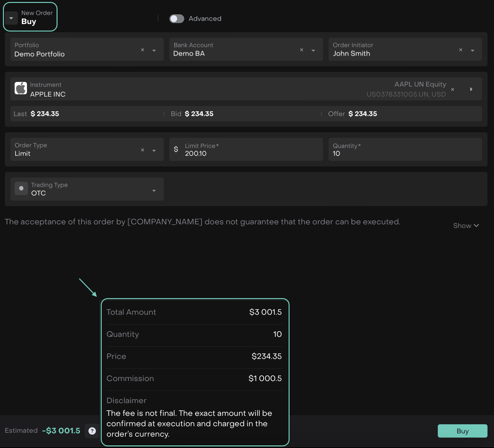Expand the Bank Account dropdown arrow
This screenshot has height=448, width=494.
click(x=313, y=50)
